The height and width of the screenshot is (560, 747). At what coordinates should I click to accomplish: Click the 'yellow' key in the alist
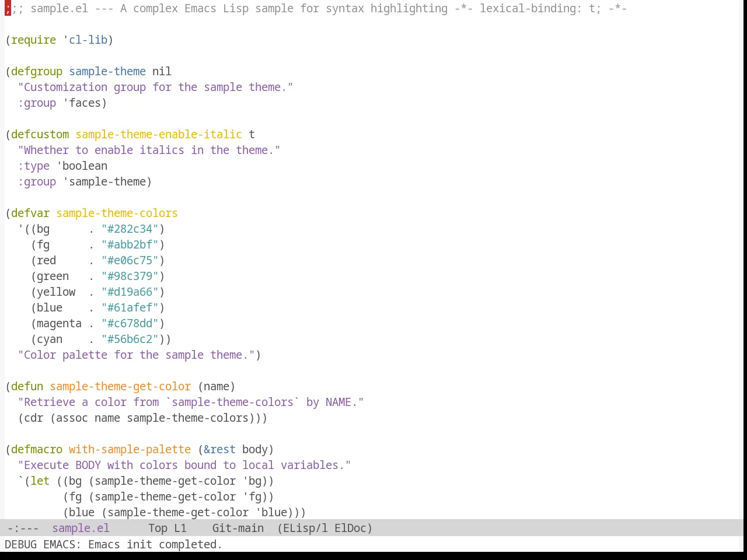pyautogui.click(x=56, y=292)
